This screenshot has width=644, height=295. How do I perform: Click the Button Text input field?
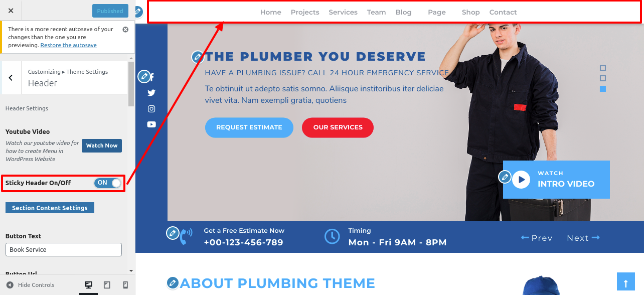tap(64, 249)
